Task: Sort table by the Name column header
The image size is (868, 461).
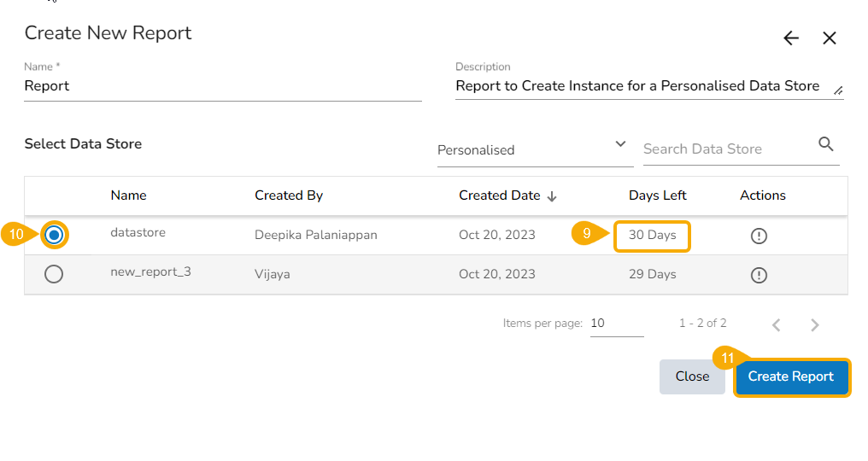Action: click(x=129, y=195)
